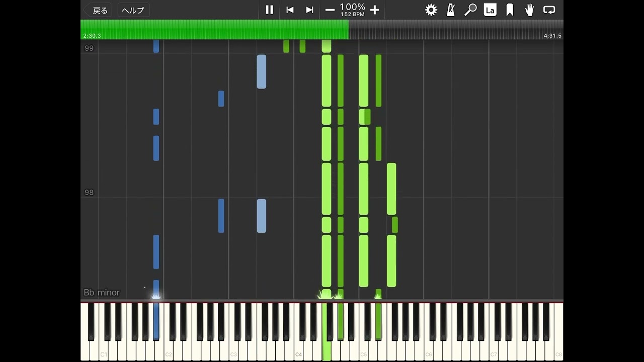The image size is (644, 362).
Task: Open the settings gear
Action: click(x=431, y=10)
